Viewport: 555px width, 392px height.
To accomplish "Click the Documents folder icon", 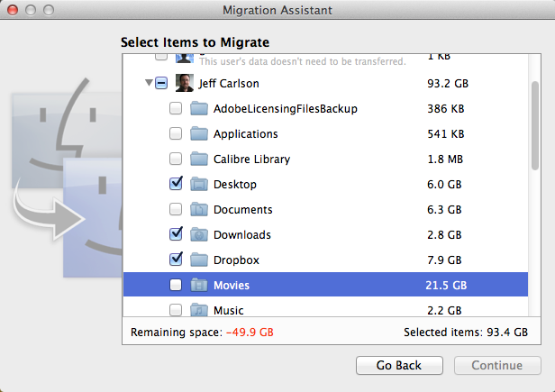I will click(x=199, y=210).
